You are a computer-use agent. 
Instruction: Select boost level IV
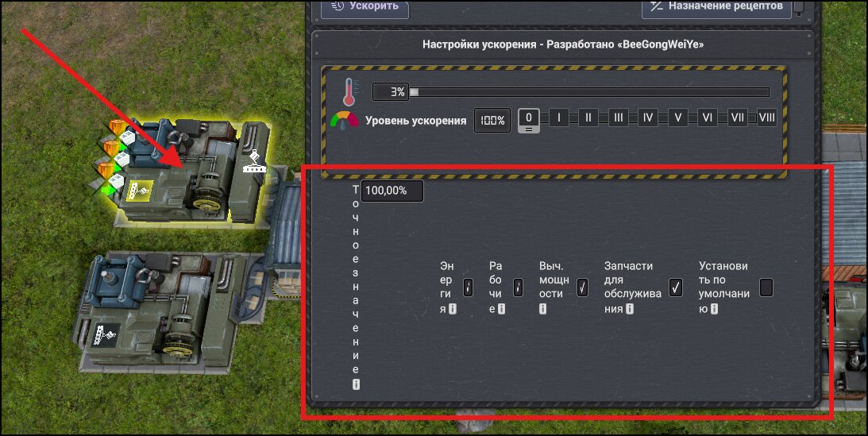(x=648, y=118)
